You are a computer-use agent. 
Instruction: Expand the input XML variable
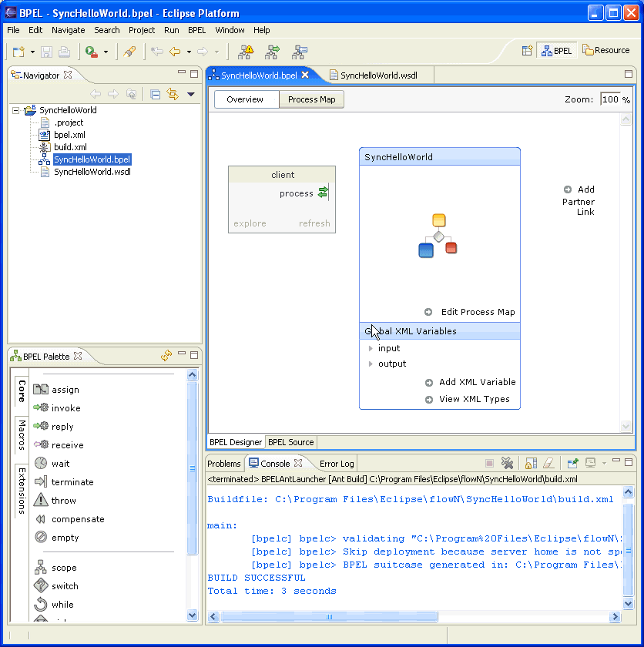(x=371, y=348)
